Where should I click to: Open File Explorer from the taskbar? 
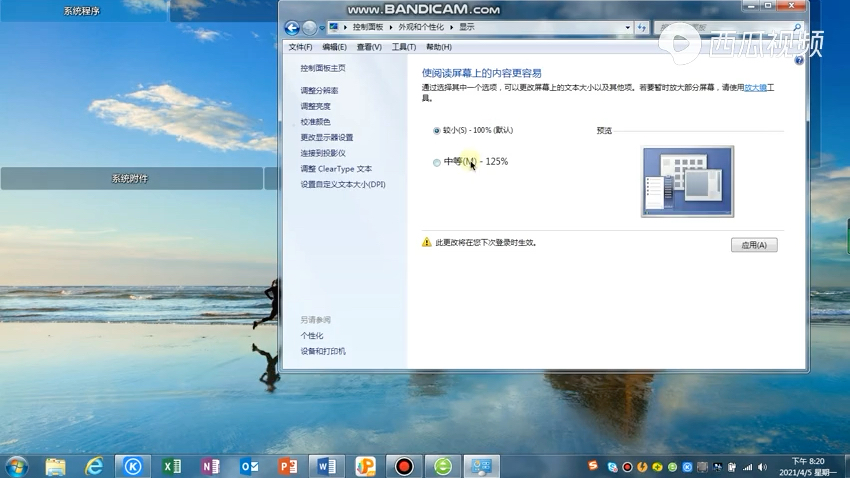tap(55, 466)
